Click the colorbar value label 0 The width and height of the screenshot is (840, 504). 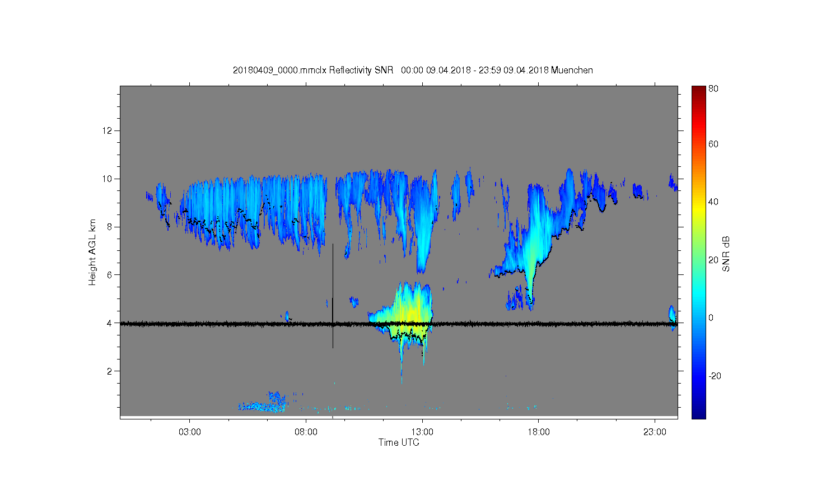(711, 318)
